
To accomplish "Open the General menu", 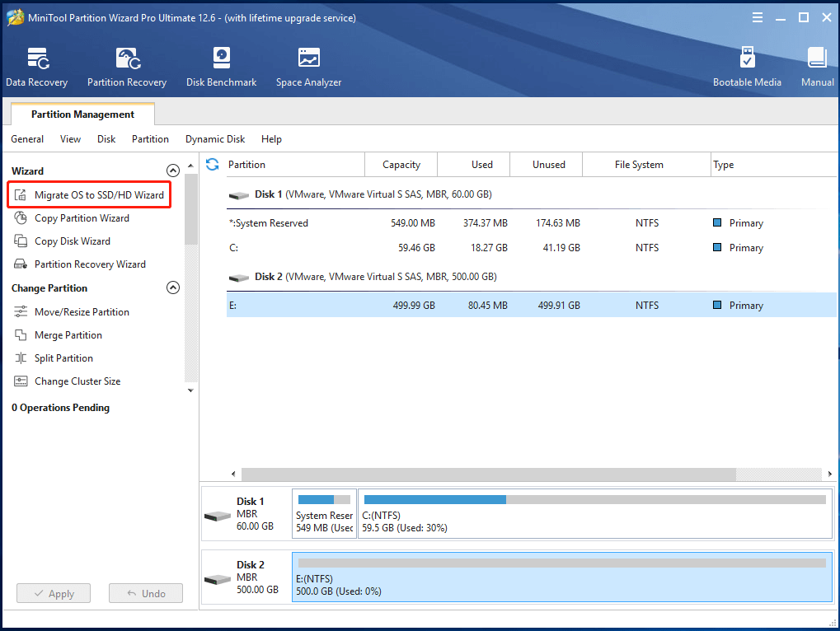I will tap(27, 139).
